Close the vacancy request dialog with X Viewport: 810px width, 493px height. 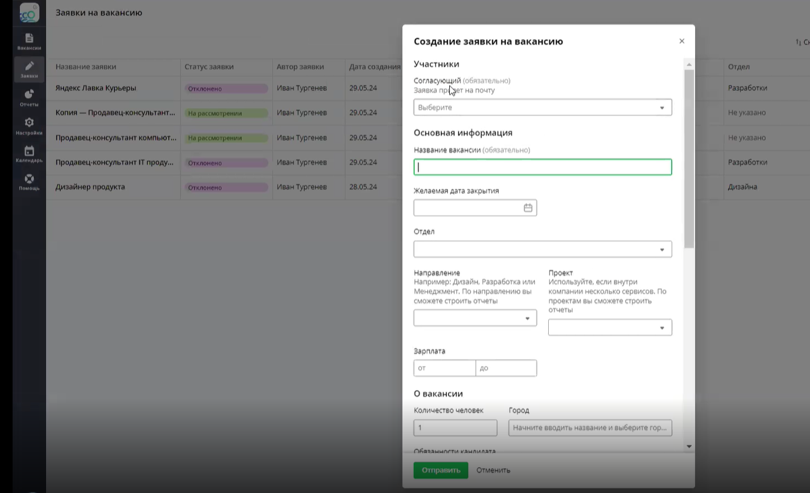pyautogui.click(x=682, y=41)
